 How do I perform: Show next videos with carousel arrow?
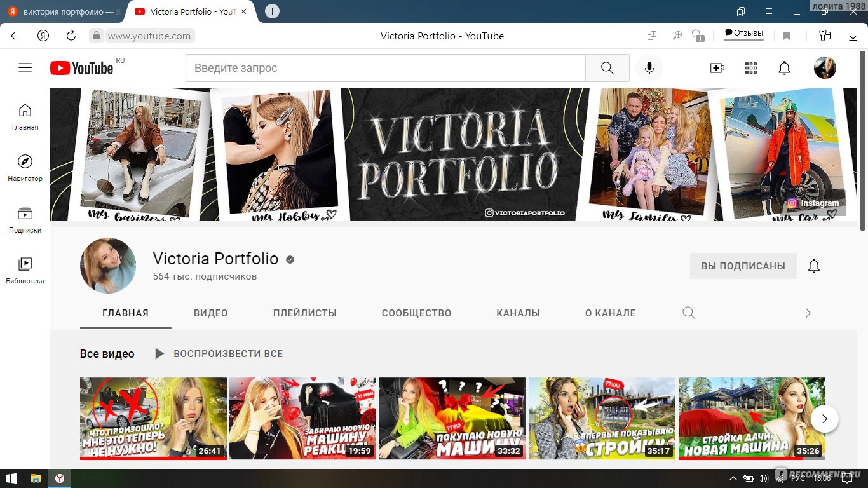pyautogui.click(x=825, y=419)
